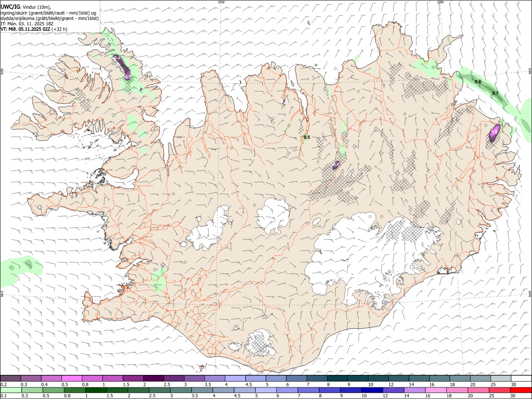This screenshot has height=399, width=532.
Task: Click the grey-green rain swatch for 3–3.5
Action: click(181, 390)
